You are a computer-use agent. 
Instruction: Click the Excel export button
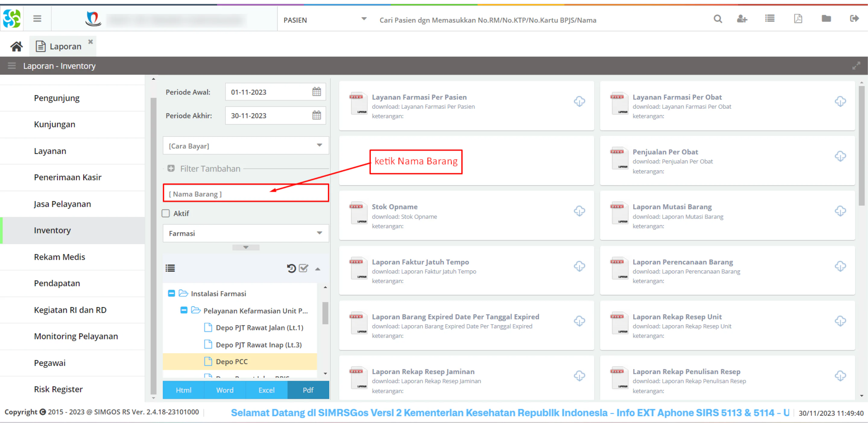(266, 390)
